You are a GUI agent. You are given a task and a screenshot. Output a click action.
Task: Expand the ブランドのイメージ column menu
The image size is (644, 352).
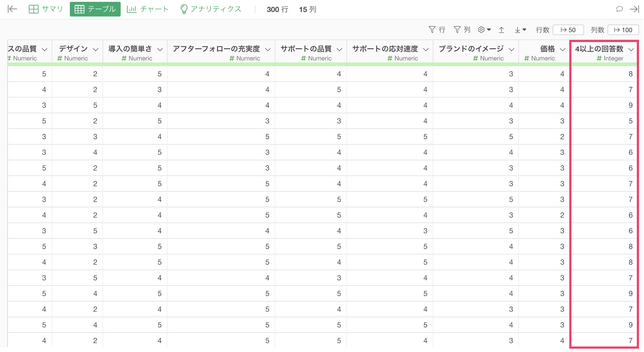[x=512, y=50]
